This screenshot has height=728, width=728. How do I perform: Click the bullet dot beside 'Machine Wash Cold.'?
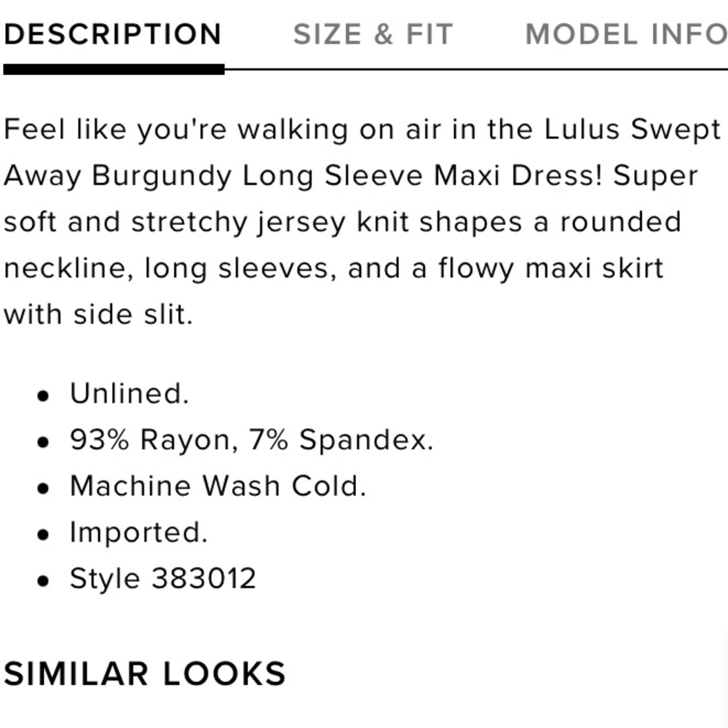pyautogui.click(x=45, y=488)
